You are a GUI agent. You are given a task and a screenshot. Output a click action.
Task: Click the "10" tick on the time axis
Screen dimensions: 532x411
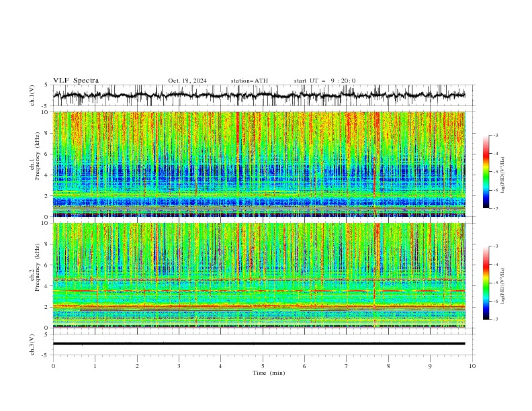tap(472, 366)
